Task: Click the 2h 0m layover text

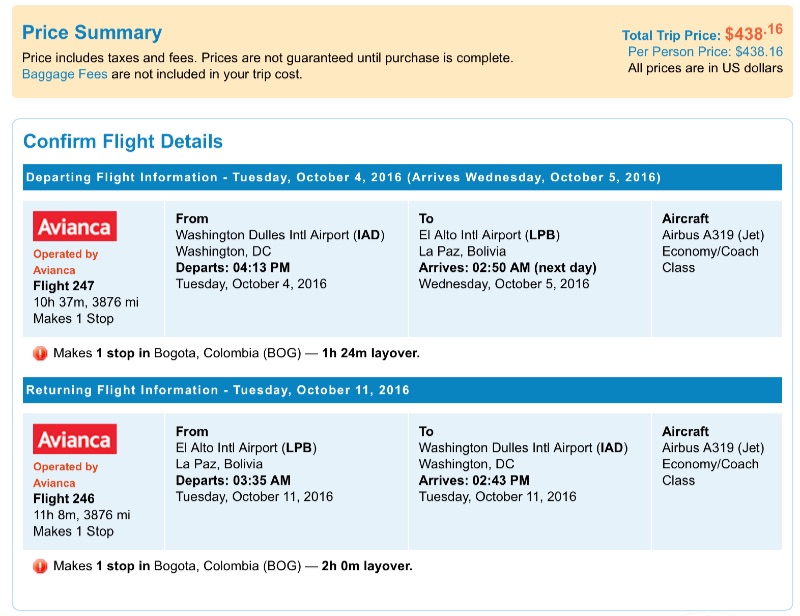Action: tap(367, 566)
